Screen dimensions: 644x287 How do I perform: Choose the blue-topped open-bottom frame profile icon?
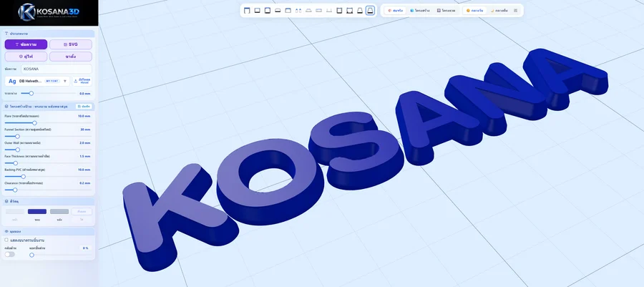click(247, 11)
